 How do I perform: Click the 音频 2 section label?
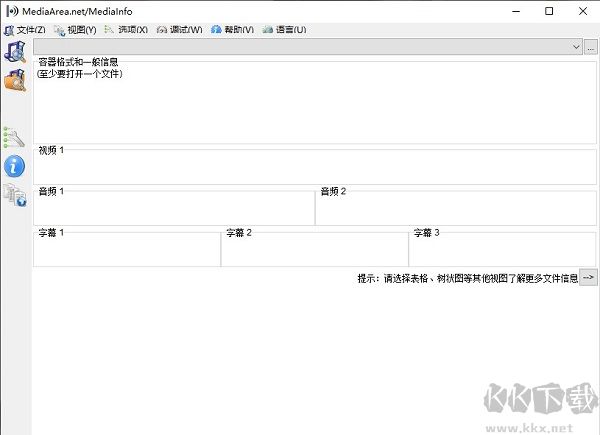[333, 191]
